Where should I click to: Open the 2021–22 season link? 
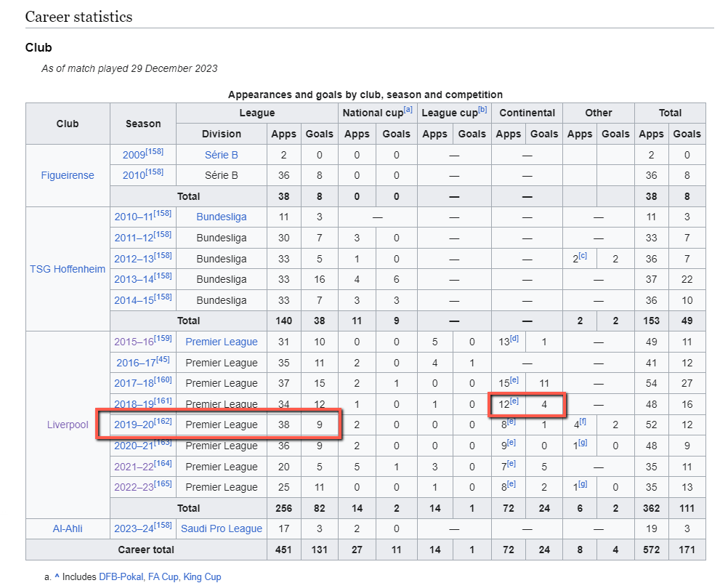pyautogui.click(x=134, y=467)
